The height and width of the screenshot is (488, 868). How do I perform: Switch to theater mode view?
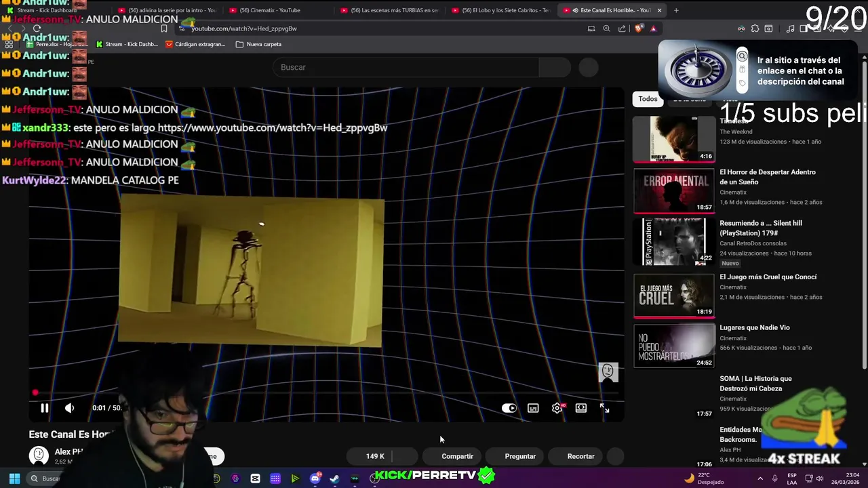[x=581, y=408]
